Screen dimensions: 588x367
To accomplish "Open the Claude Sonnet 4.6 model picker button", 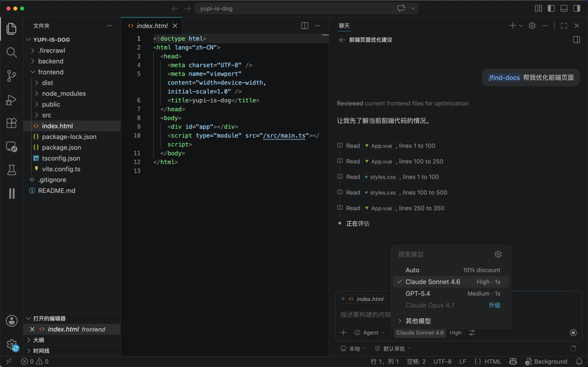I will (x=420, y=333).
